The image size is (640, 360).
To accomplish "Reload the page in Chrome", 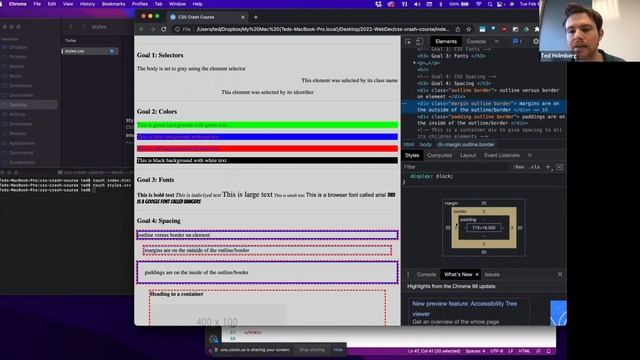I will coord(164,29).
